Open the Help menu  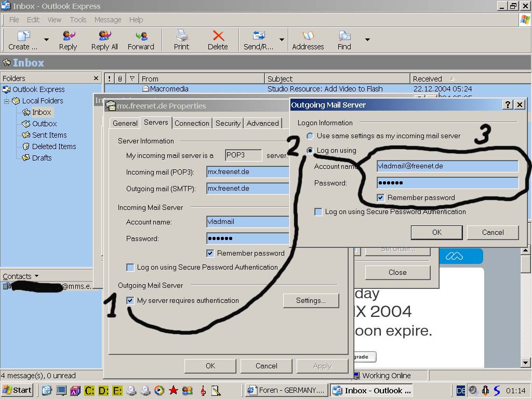tap(136, 20)
